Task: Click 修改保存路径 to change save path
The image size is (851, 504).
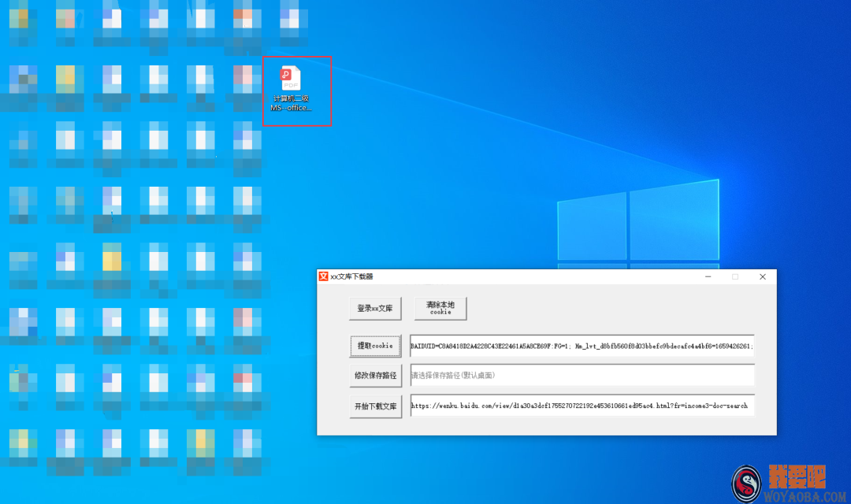Action: coord(375,376)
